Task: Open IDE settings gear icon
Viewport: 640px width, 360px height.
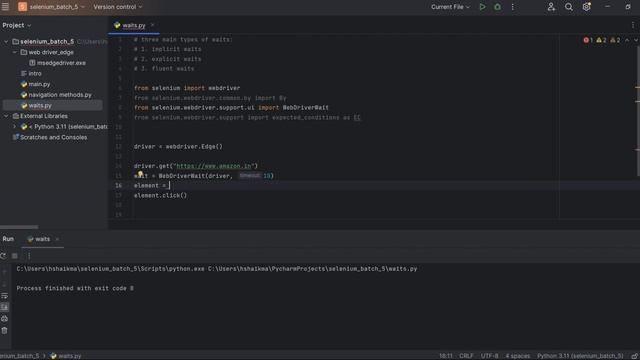Action: click(x=587, y=7)
